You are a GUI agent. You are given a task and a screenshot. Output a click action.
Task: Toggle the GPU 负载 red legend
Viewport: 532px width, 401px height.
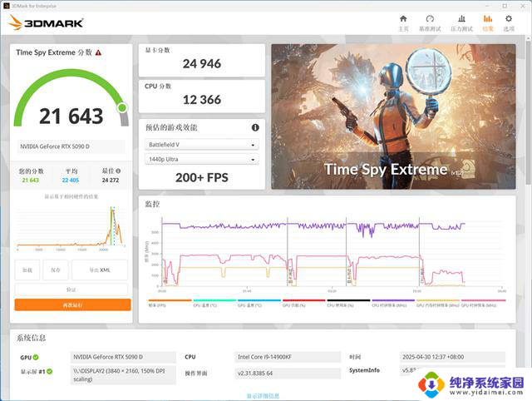click(x=304, y=303)
